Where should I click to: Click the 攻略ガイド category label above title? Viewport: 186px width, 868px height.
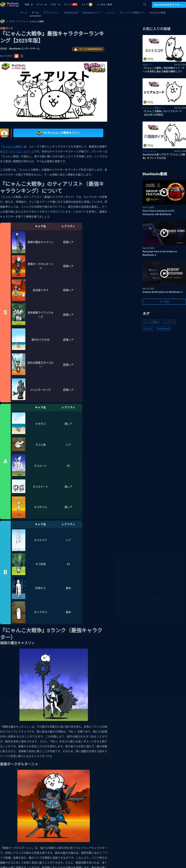point(6,28)
